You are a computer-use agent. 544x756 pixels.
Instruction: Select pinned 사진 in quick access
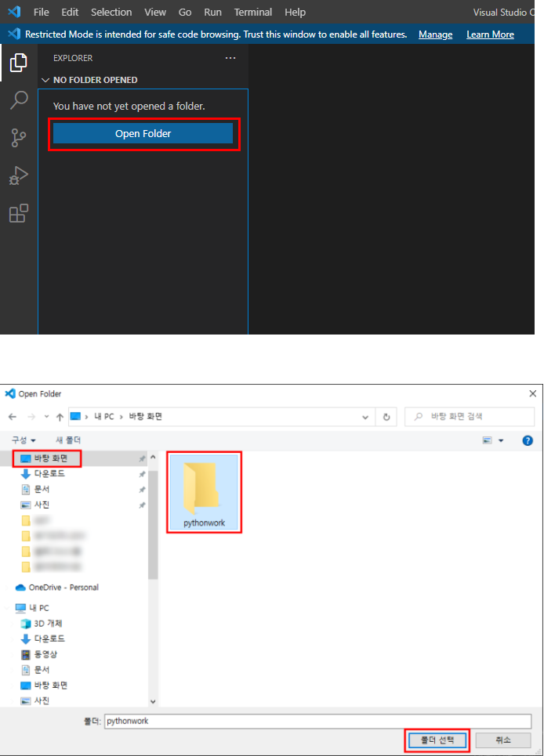35,505
